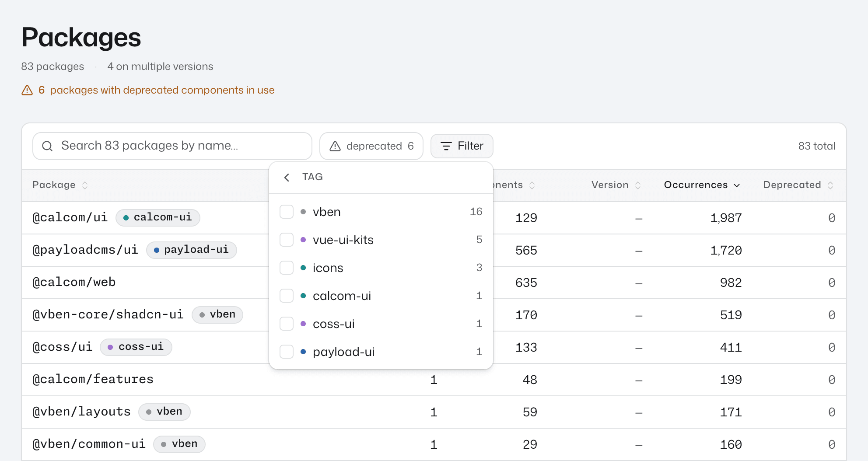Open the @calcom/ui package
The height and width of the screenshot is (461, 868).
click(x=70, y=217)
